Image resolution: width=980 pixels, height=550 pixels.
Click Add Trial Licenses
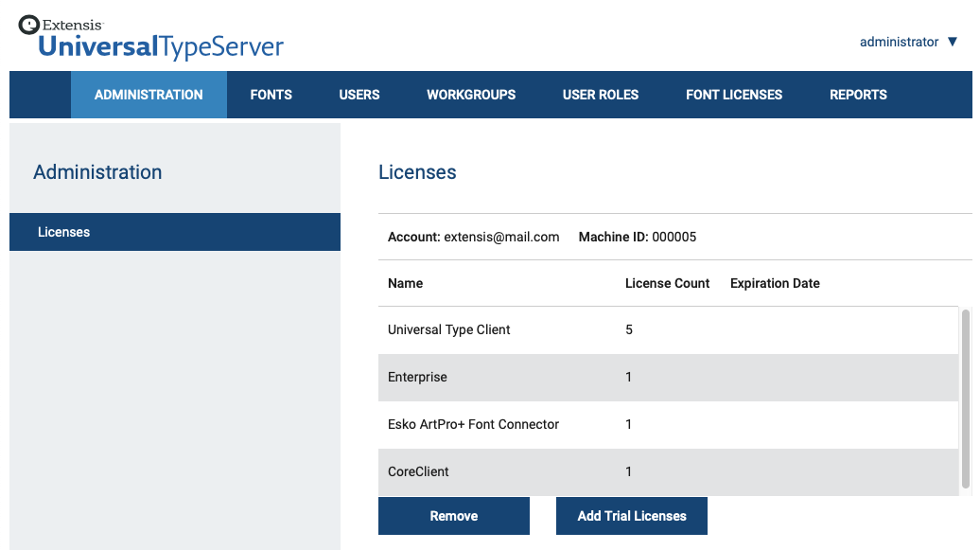(631, 516)
